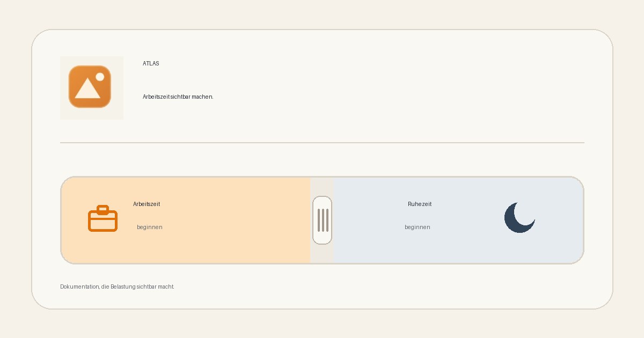This screenshot has height=338, width=644.
Task: Click 'beginnen' under Arbeitszeit
Action: (x=150, y=227)
